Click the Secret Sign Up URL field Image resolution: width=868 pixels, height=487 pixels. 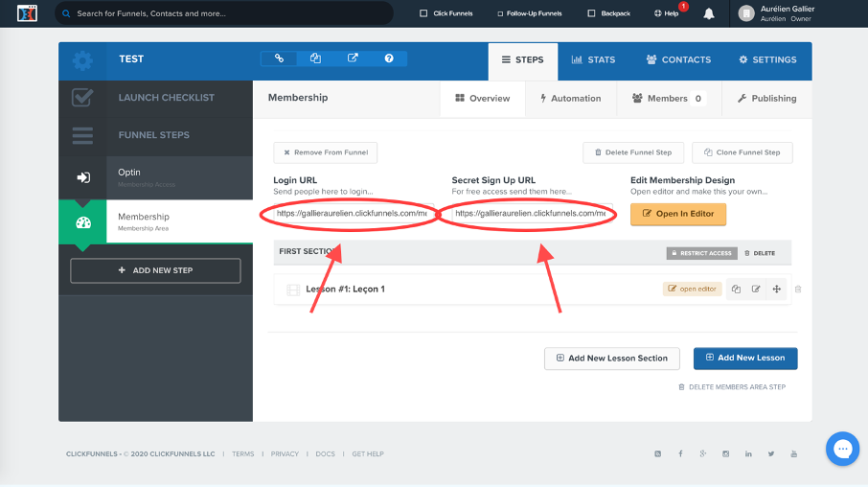[x=532, y=214]
